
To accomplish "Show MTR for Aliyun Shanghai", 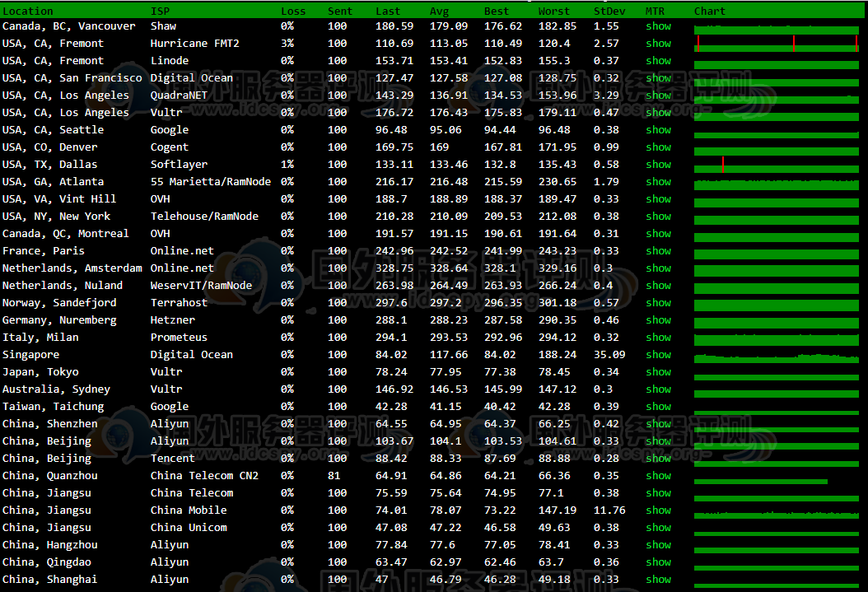I will point(658,580).
